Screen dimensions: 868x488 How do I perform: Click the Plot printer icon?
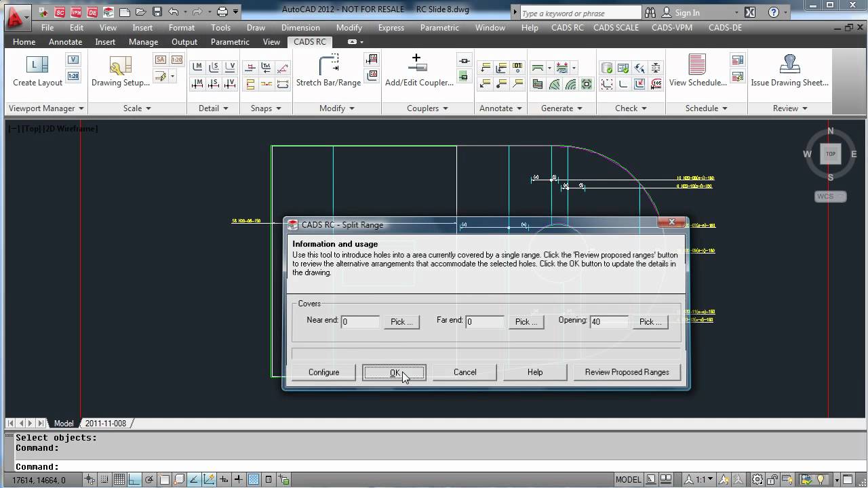(x=222, y=12)
